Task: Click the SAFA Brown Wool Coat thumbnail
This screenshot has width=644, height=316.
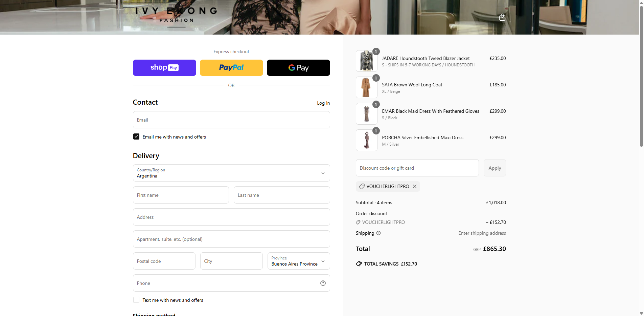Action: click(x=367, y=87)
